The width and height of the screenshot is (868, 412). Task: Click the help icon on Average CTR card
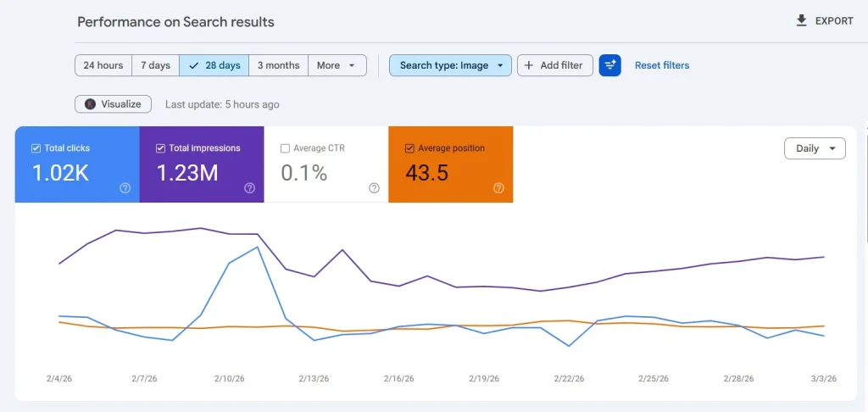(x=374, y=188)
